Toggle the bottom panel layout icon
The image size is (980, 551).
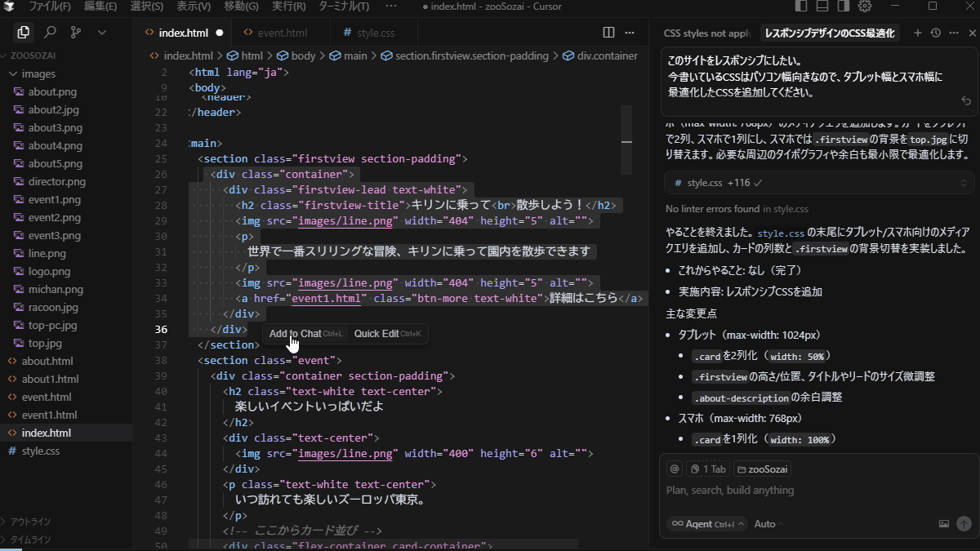tap(822, 7)
